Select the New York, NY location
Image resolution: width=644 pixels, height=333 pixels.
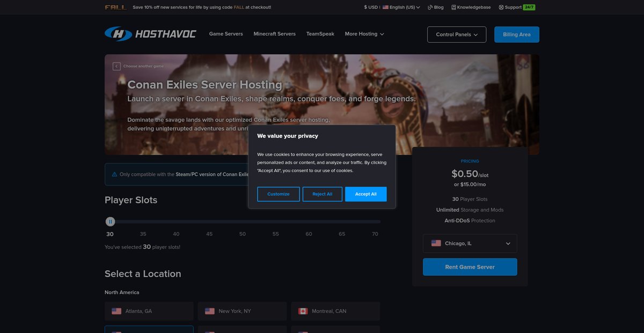[243, 311]
